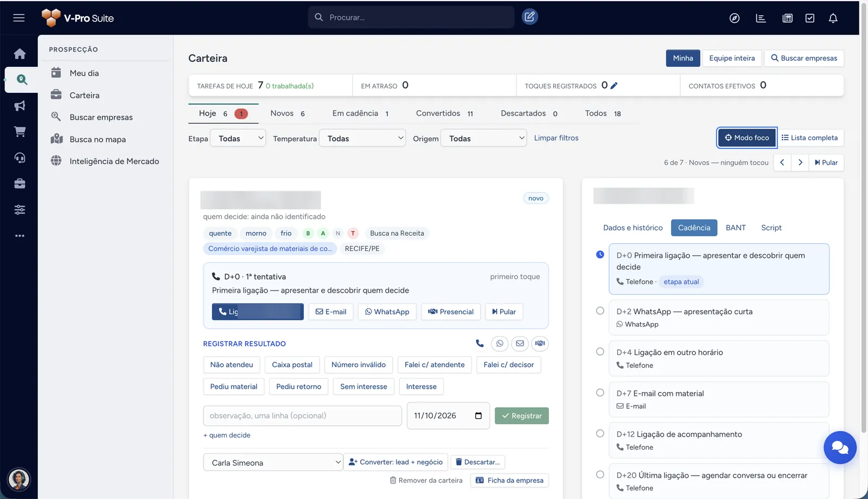Open Busca no mapa in sidebar
The height and width of the screenshot is (499, 868).
(98, 140)
